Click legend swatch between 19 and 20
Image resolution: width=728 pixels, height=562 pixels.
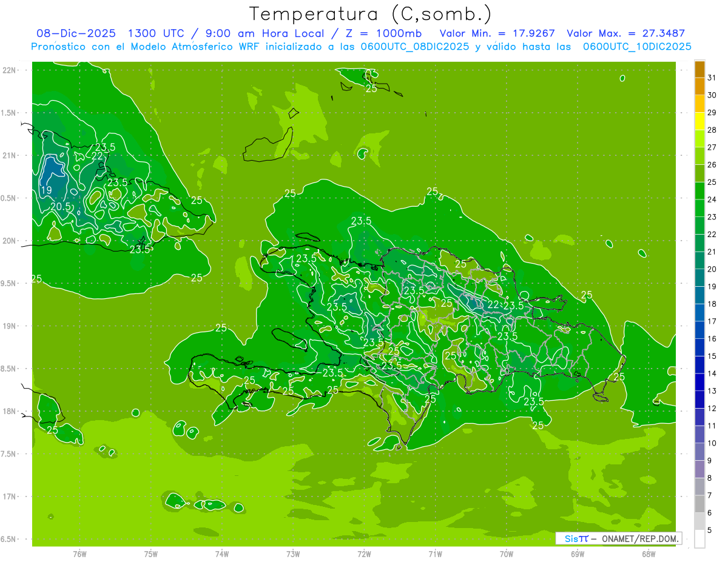(x=699, y=278)
